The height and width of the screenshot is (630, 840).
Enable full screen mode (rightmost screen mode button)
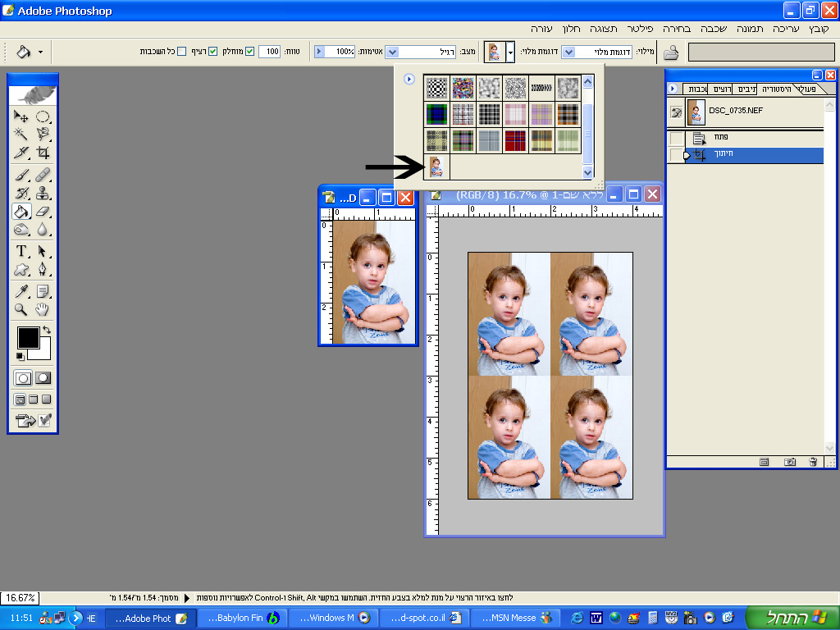(x=47, y=399)
